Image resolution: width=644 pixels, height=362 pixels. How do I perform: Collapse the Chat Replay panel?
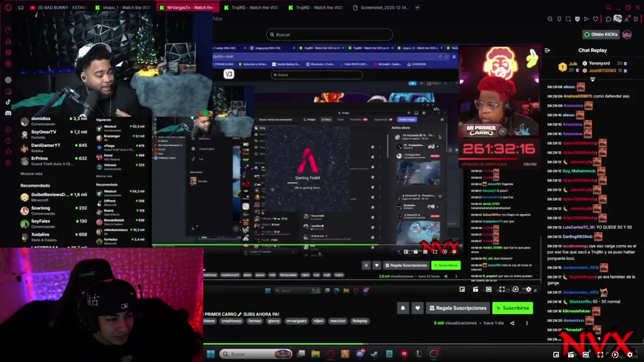click(x=547, y=50)
